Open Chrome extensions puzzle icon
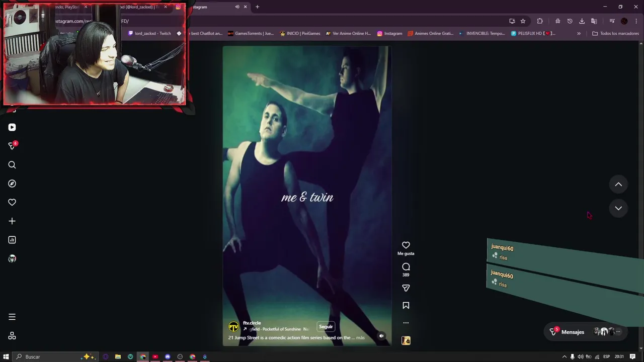Viewport: 644px width, 362px height. coord(540,21)
